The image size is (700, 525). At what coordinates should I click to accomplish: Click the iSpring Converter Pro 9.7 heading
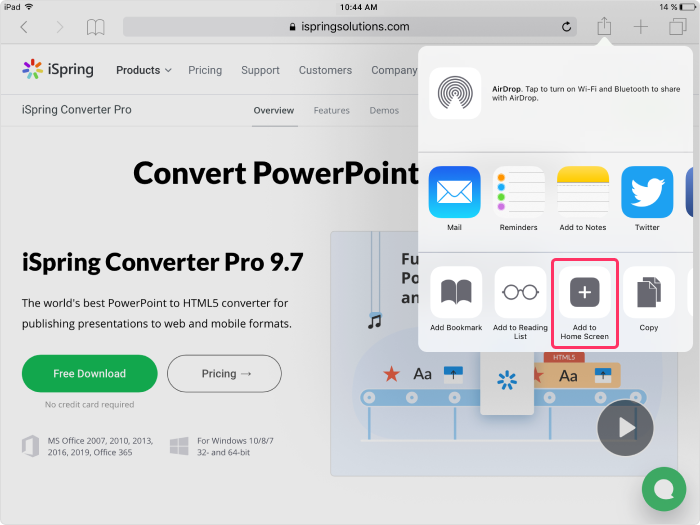tap(162, 262)
